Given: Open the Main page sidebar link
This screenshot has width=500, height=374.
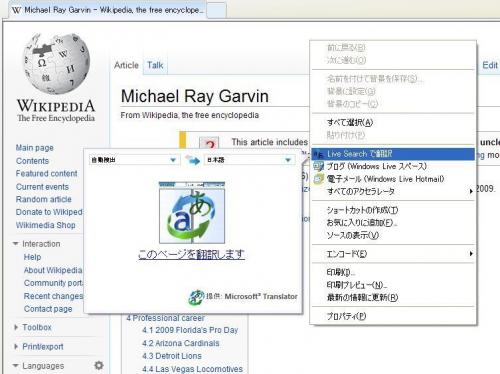Looking at the screenshot, I should pyautogui.click(x=35, y=148).
